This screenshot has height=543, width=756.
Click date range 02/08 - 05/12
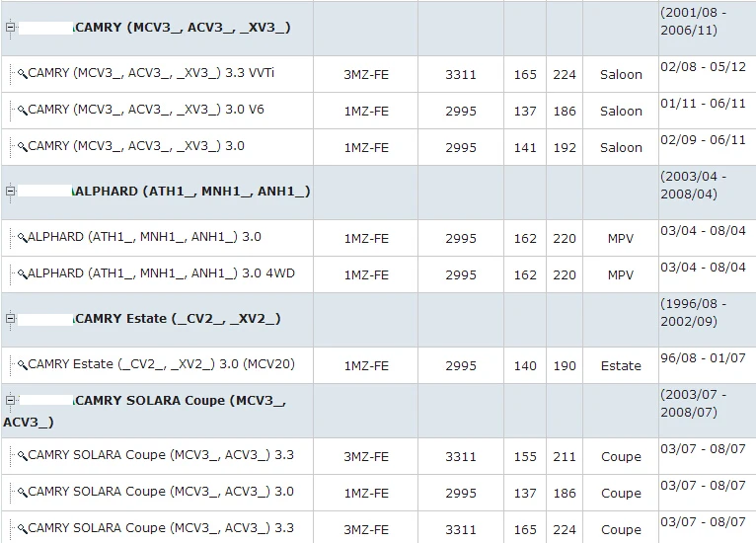coord(703,66)
